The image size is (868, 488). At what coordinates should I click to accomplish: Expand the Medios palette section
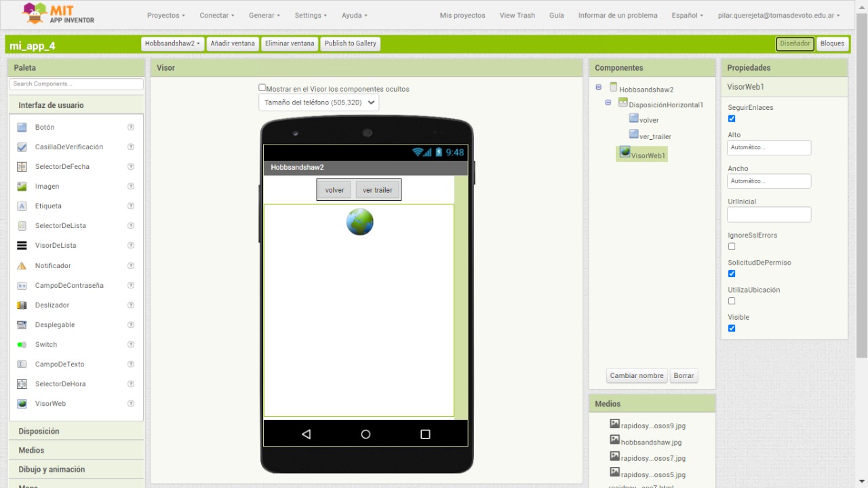[x=77, y=450]
